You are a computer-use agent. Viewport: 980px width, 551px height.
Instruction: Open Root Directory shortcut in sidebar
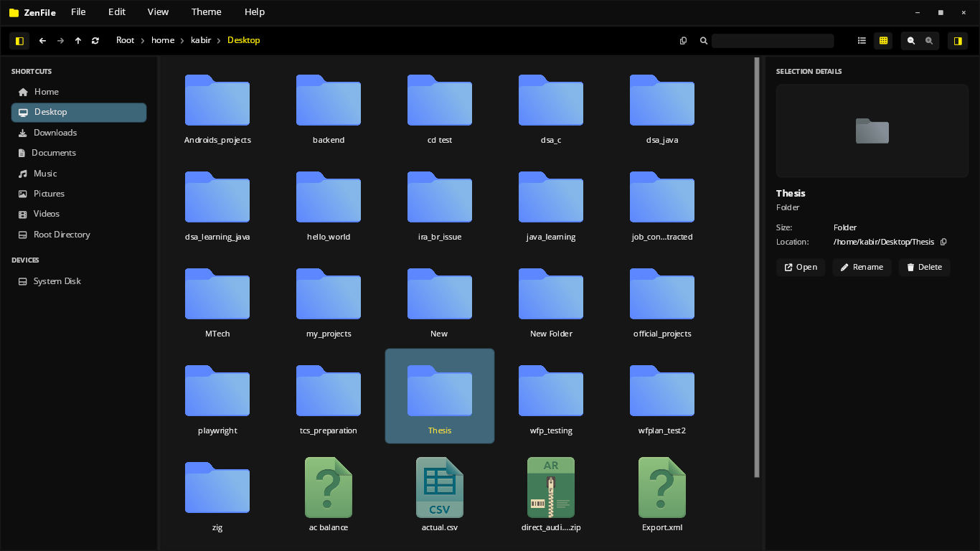(x=79, y=235)
